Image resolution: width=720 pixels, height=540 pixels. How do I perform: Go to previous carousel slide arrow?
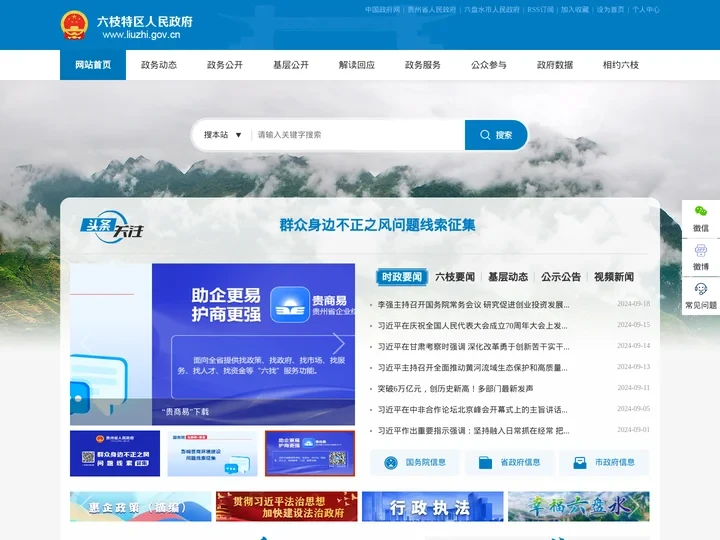click(x=85, y=343)
